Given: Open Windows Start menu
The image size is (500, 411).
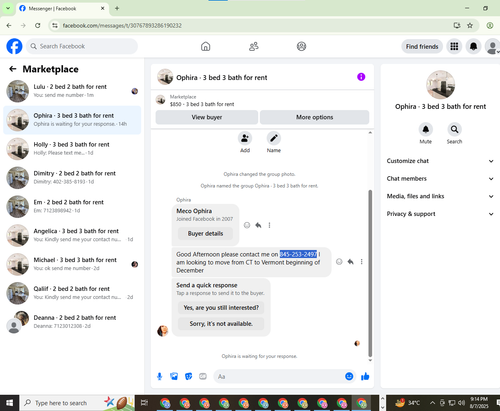Looking at the screenshot, I should tap(10, 403).
